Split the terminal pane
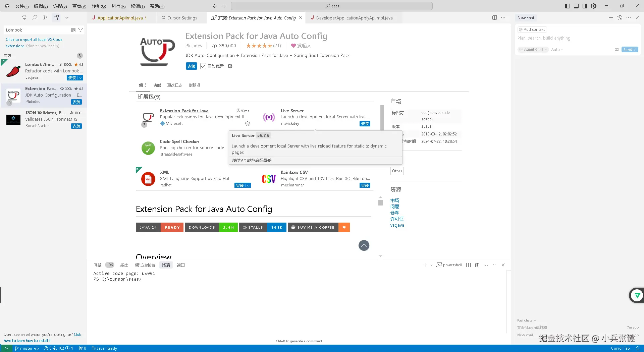This screenshot has height=352, width=644. pos(468,265)
